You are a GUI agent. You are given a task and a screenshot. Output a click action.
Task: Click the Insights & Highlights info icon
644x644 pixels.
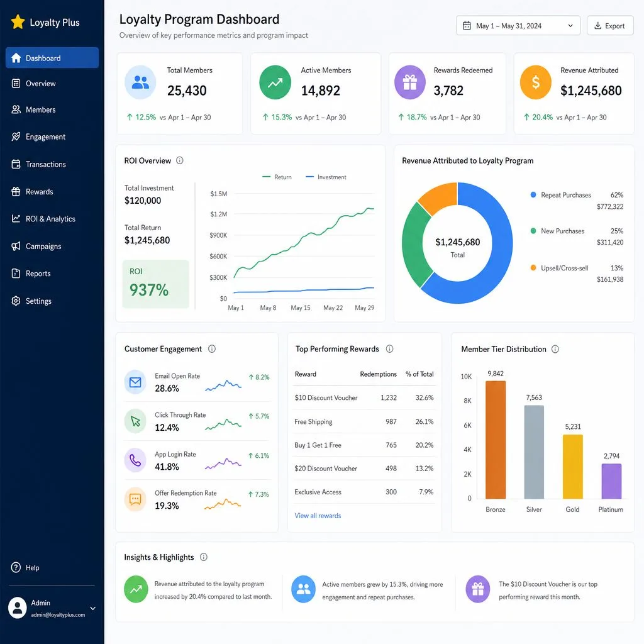(204, 557)
